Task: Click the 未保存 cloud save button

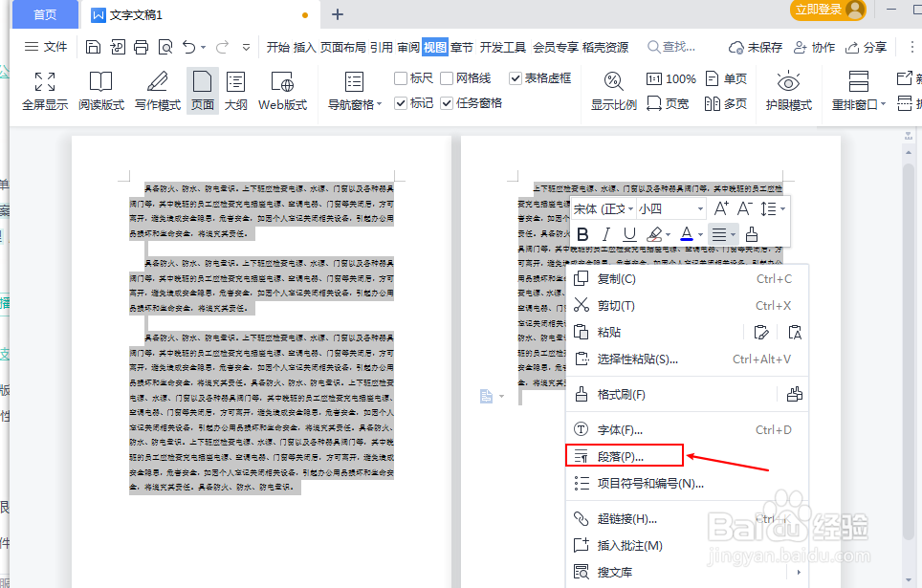Action: 756,47
